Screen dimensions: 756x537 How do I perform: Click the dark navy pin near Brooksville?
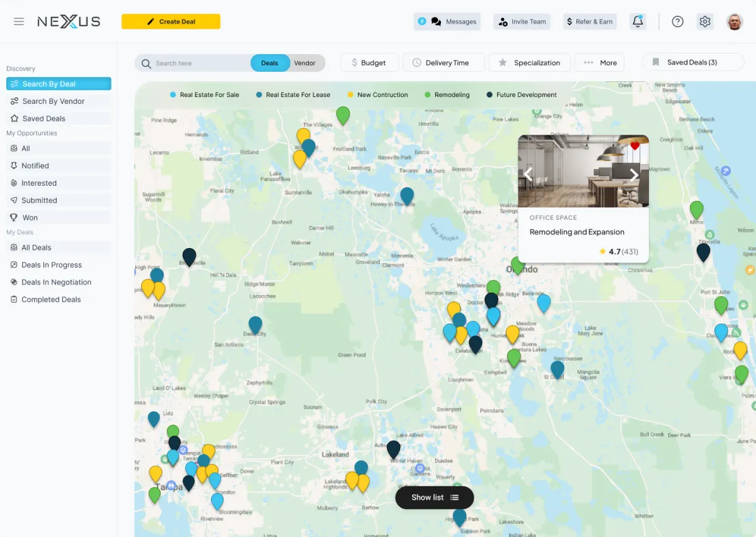point(189,257)
